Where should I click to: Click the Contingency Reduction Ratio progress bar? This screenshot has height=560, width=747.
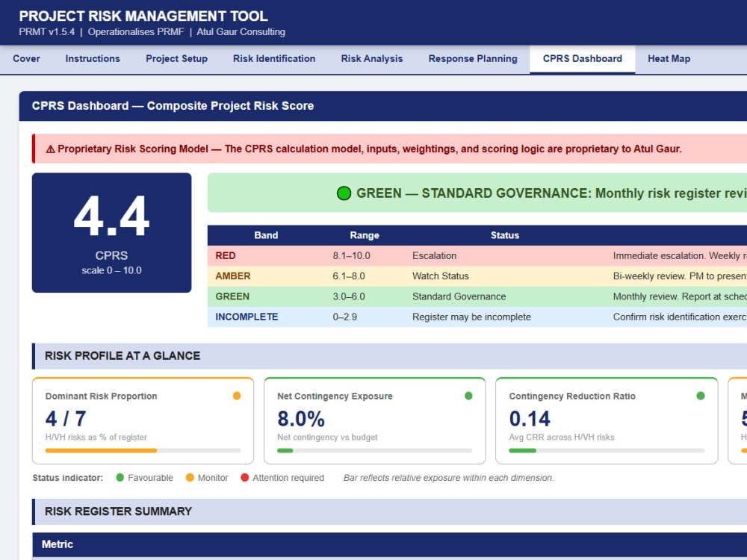click(607, 450)
